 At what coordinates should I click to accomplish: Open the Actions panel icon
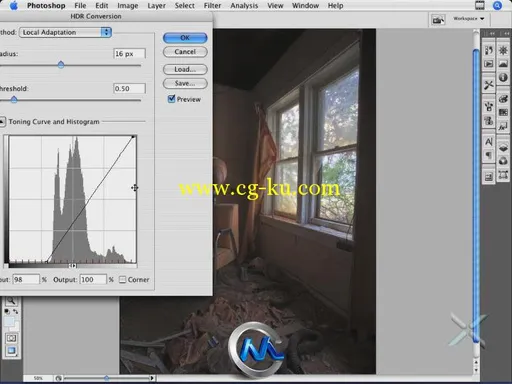coord(489,64)
